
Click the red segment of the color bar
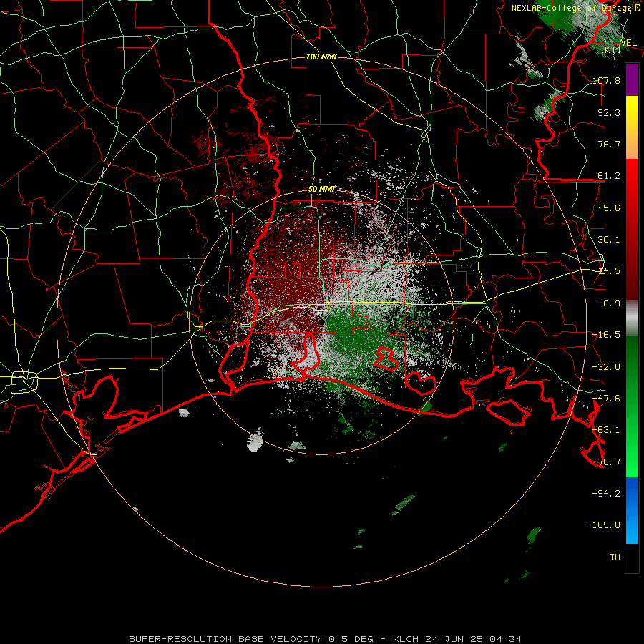(632, 229)
